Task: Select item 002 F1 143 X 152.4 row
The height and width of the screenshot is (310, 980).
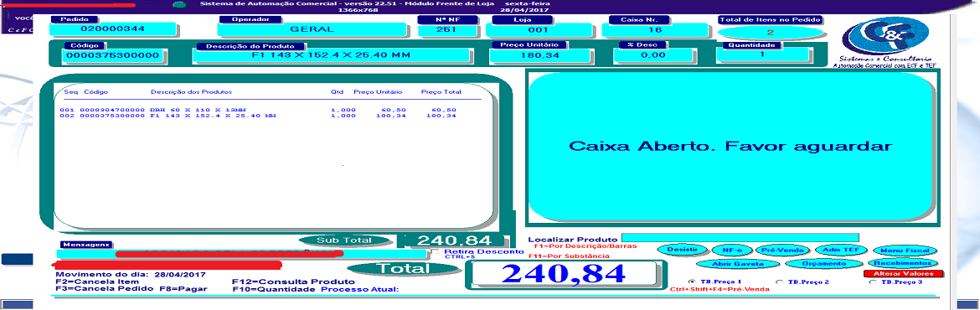Action: coord(261,116)
